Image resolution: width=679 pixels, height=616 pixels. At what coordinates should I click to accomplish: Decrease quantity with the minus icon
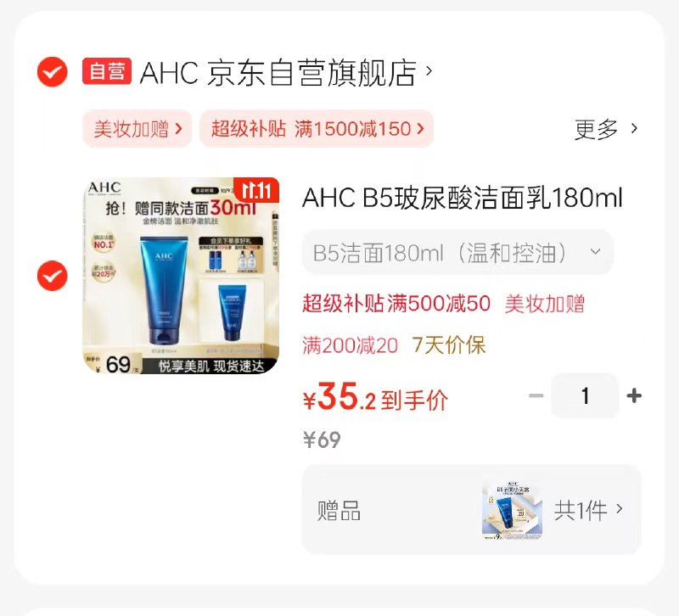pos(536,395)
